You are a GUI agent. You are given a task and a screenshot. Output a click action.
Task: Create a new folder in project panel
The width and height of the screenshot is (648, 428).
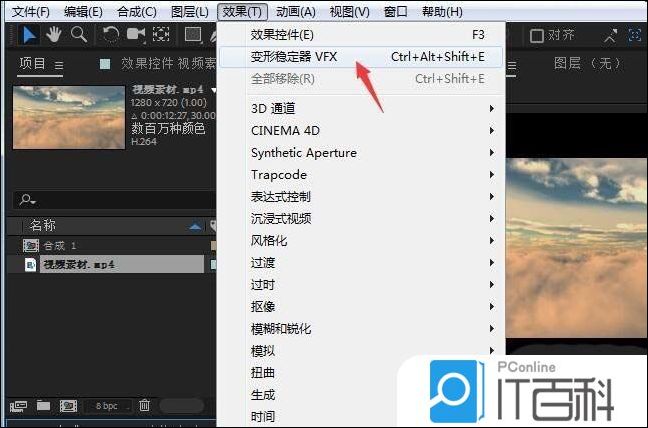(43, 405)
